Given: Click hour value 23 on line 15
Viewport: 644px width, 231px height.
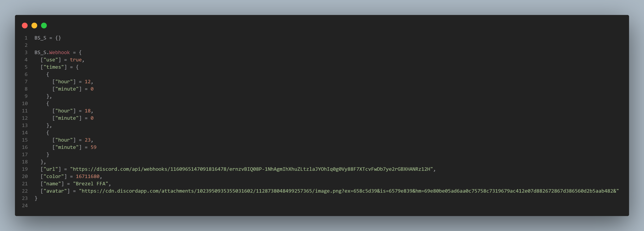Looking at the screenshot, I should 87,140.
